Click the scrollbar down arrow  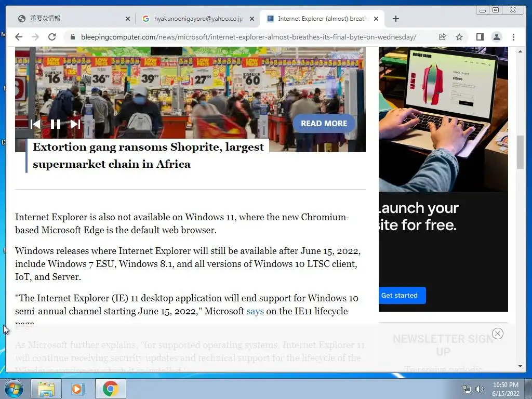tap(520, 366)
